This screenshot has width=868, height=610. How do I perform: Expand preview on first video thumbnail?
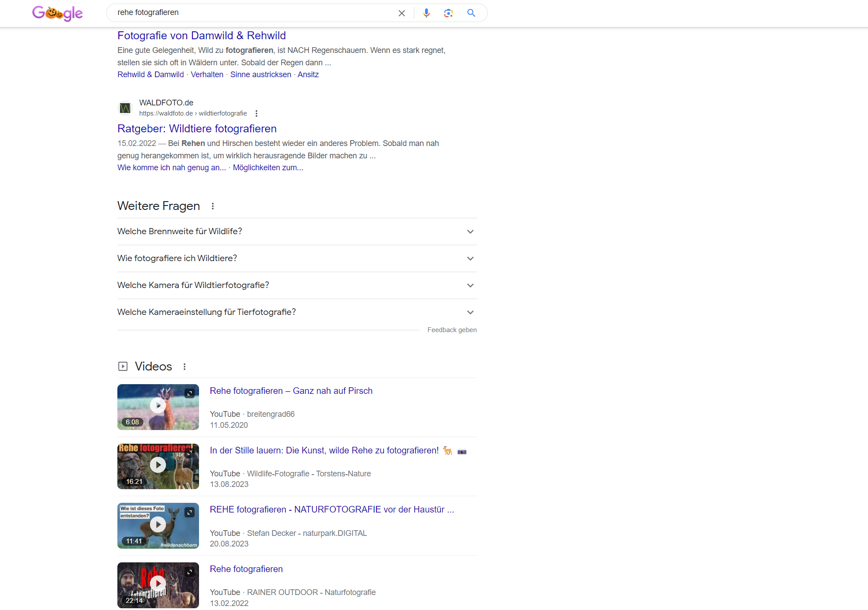[x=190, y=393]
